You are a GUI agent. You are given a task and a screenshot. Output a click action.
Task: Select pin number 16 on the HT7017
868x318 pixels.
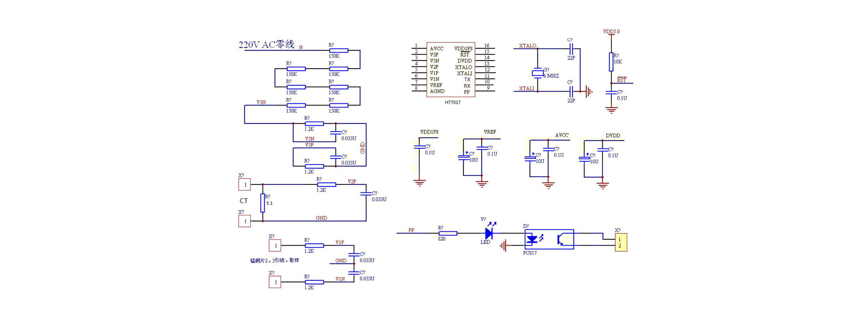[x=486, y=46]
